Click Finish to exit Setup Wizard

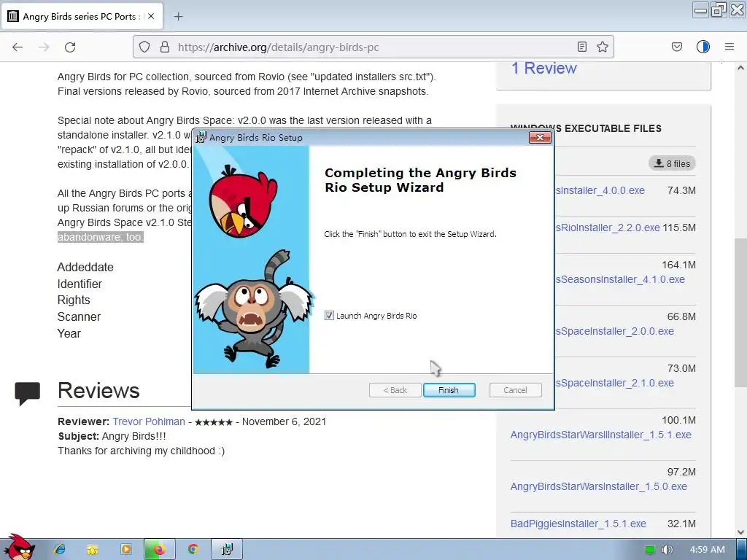pyautogui.click(x=449, y=390)
